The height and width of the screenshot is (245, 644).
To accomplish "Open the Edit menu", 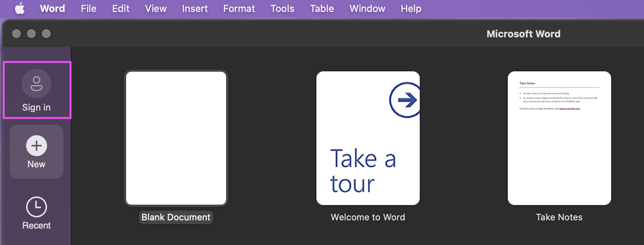I will (121, 8).
